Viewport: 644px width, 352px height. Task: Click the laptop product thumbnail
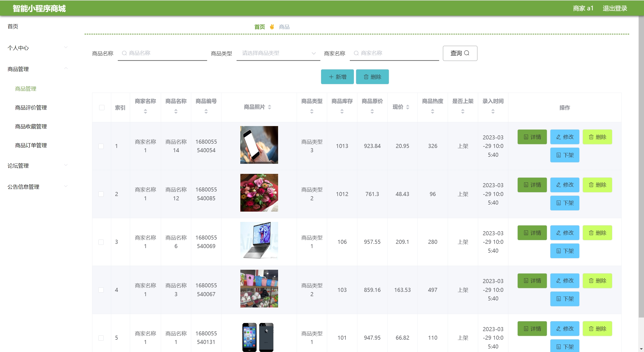[x=259, y=241]
